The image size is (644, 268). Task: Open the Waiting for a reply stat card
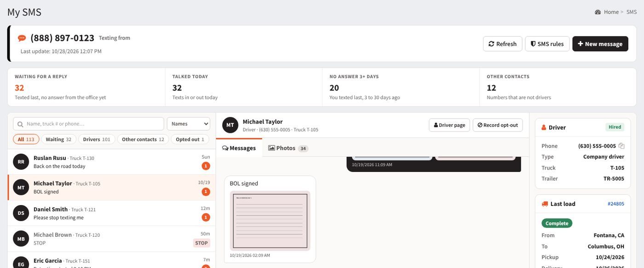(86, 87)
